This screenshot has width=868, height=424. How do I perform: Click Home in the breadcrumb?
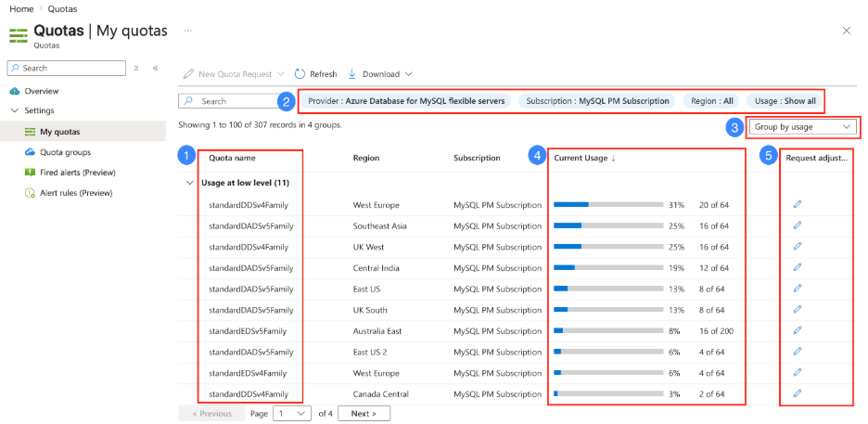tap(21, 9)
